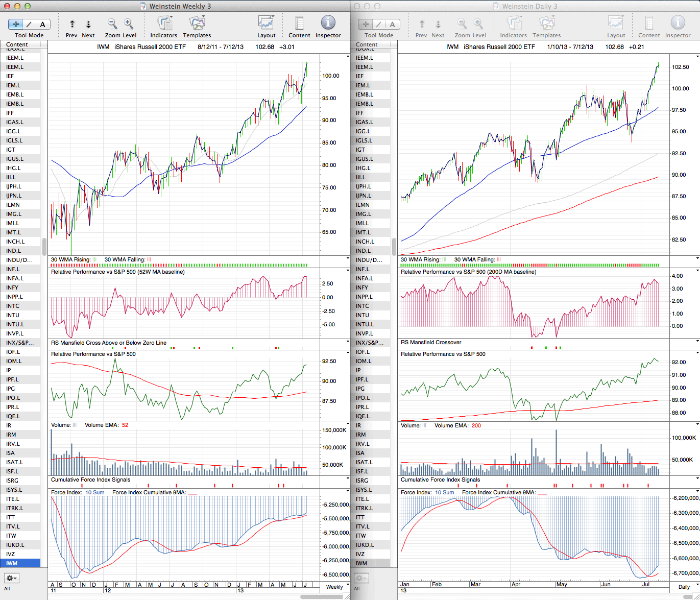Click the Daily period button
Viewport: 700px width, 600px height.
(684, 587)
